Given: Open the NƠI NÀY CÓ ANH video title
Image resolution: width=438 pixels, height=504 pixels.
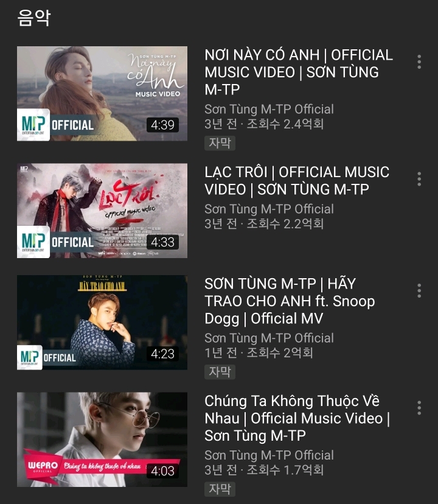Looking at the screenshot, I should (x=299, y=72).
